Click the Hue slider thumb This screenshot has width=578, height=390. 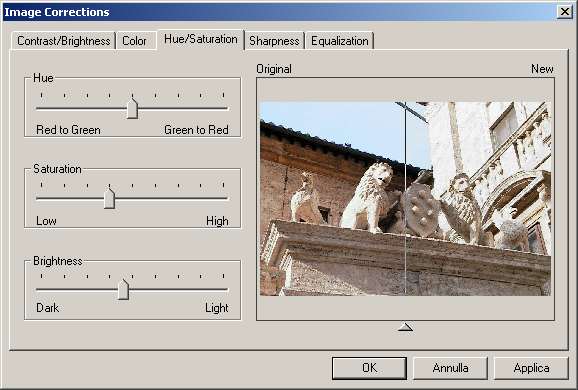pyautogui.click(x=132, y=109)
